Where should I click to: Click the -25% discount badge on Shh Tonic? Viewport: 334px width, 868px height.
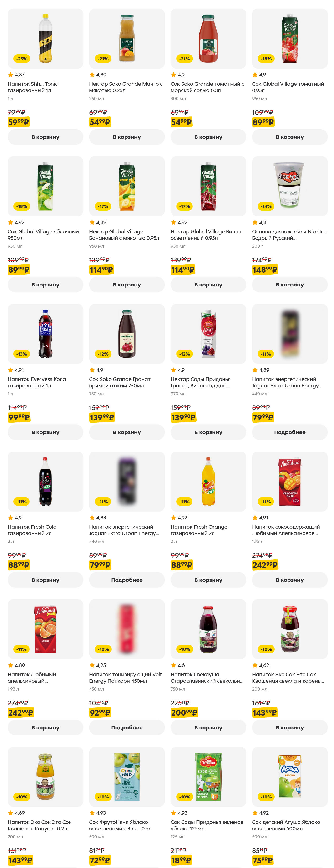pos(22,59)
